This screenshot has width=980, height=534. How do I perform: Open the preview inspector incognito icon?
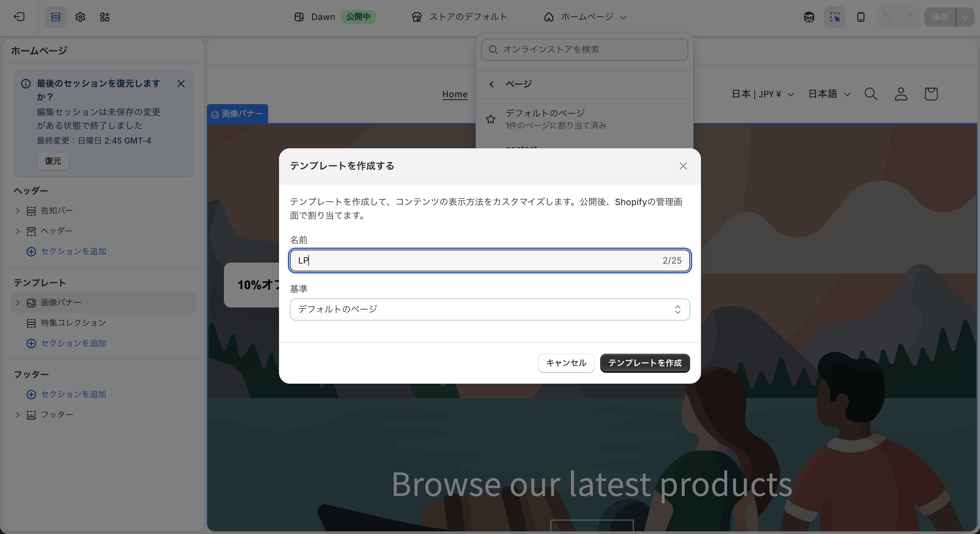click(809, 17)
